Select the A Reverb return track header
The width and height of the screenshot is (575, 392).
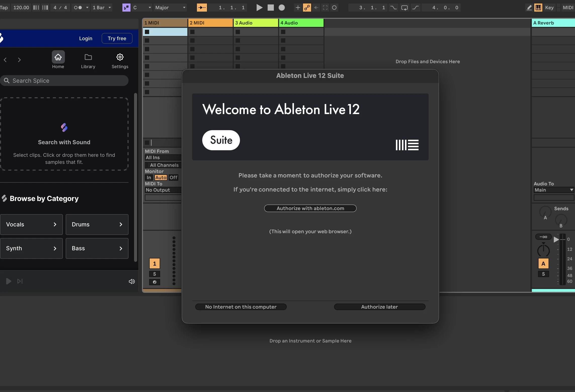[x=553, y=23]
